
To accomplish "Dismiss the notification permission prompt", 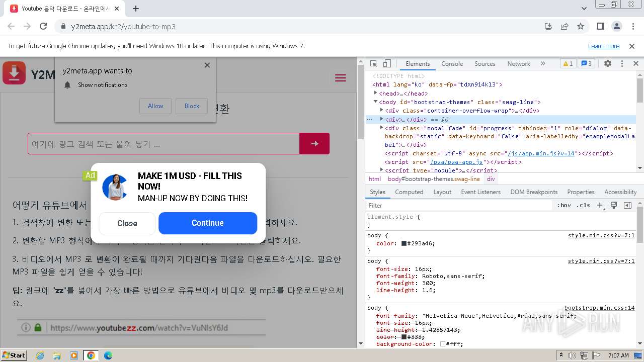I will [x=207, y=65].
